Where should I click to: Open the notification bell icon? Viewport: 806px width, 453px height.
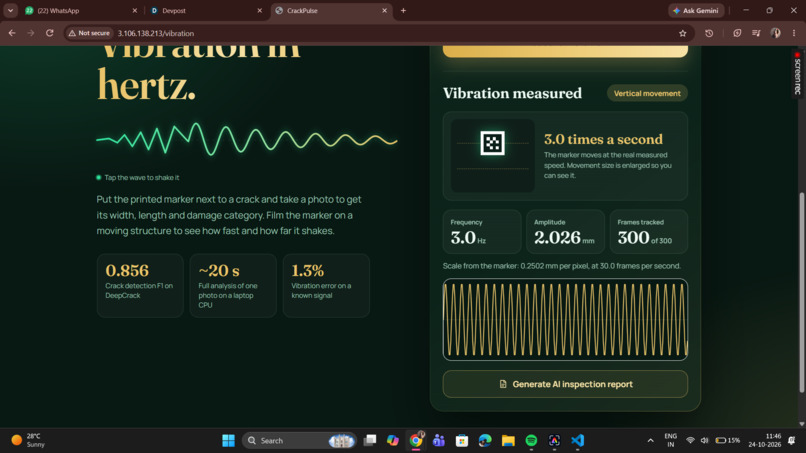coord(792,441)
